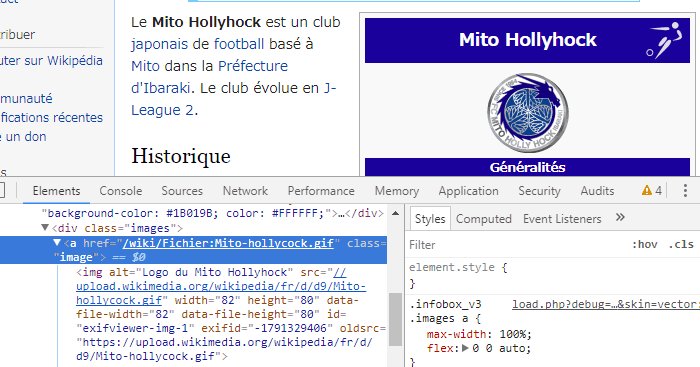Open the DevTools three-dot menu
The width and height of the screenshot is (700, 367).
coord(685,191)
